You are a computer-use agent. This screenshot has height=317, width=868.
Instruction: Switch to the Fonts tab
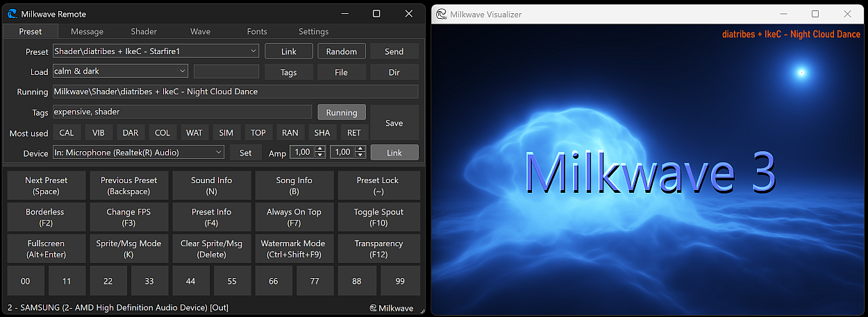pos(257,31)
